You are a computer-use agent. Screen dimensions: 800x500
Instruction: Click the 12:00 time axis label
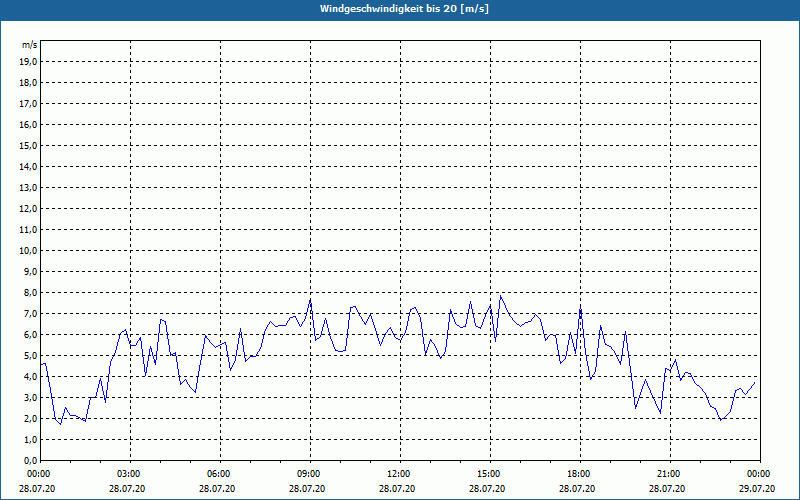(x=397, y=474)
